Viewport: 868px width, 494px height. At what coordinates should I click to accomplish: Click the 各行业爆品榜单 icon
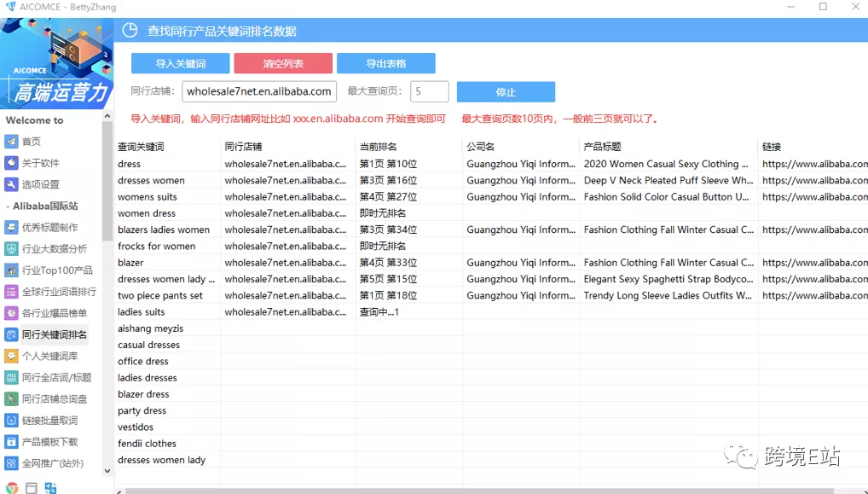[x=11, y=313]
